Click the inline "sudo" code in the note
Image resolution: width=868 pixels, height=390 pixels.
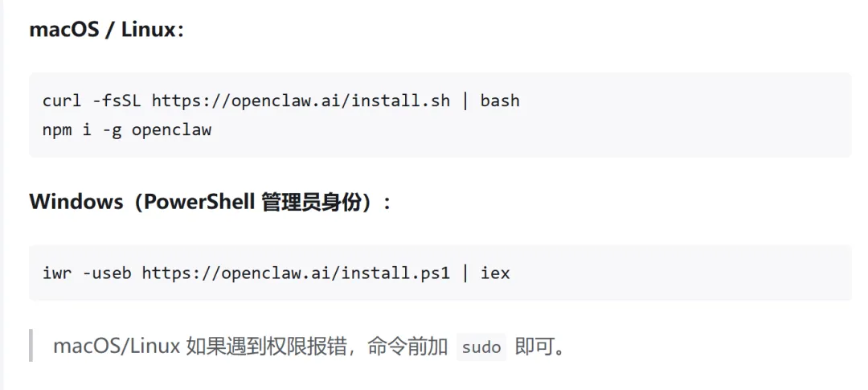click(x=481, y=347)
